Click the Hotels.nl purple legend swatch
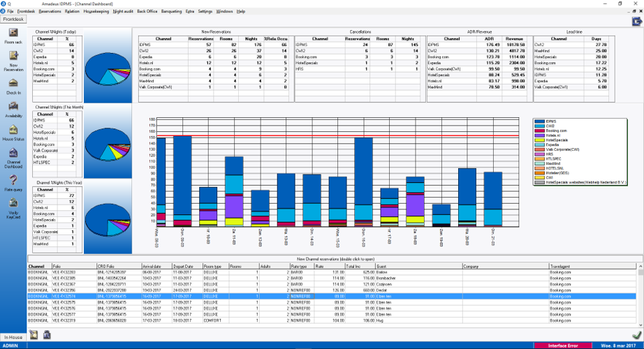The height and width of the screenshot is (349, 644). point(539,135)
